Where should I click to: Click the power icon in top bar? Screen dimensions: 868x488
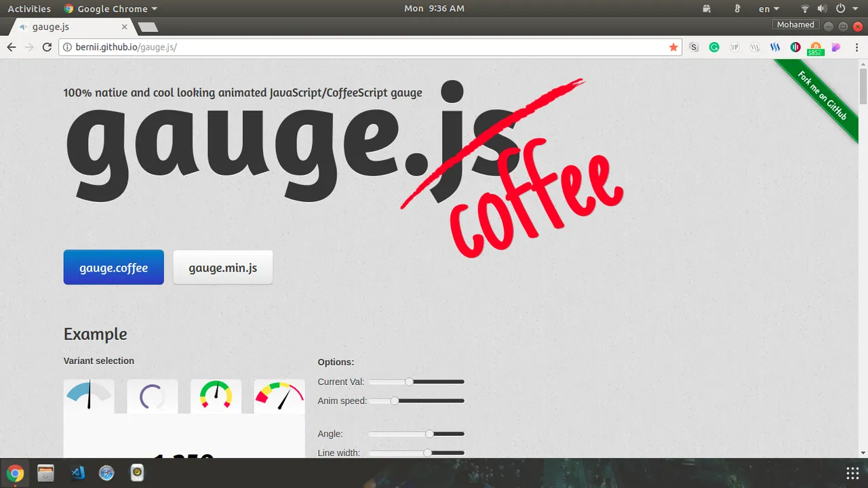(x=840, y=9)
